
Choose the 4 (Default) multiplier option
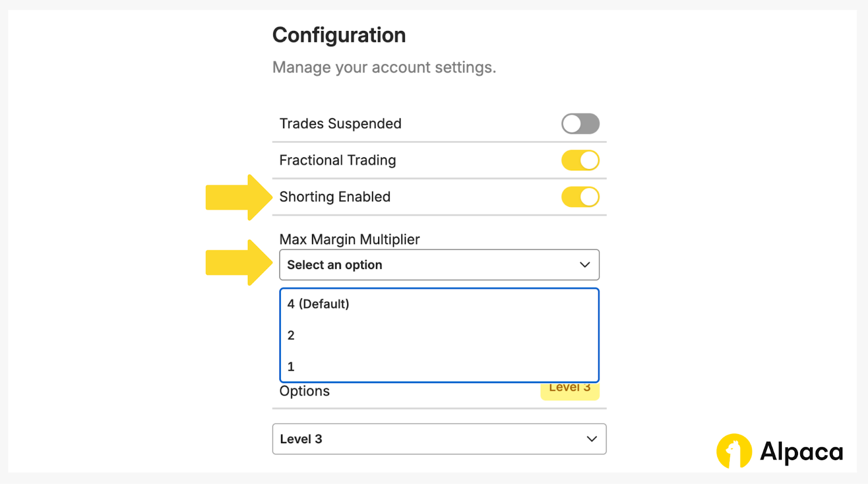coord(318,304)
